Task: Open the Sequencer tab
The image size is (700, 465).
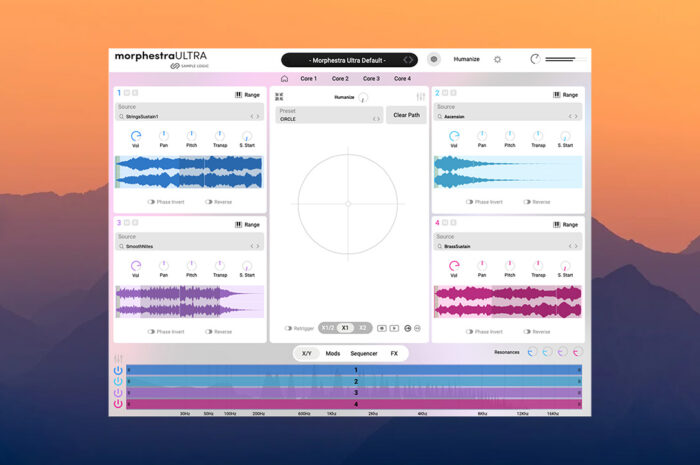Action: point(364,353)
